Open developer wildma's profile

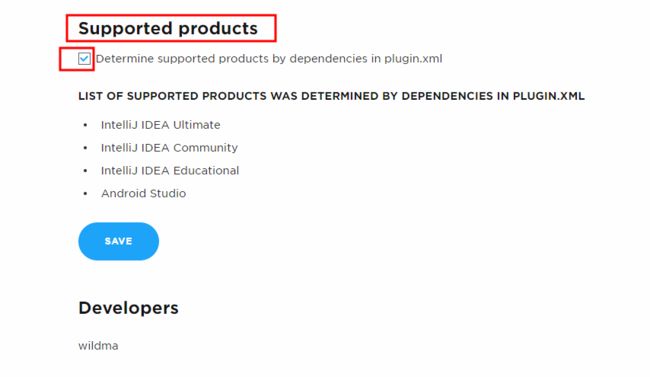pyautogui.click(x=98, y=346)
